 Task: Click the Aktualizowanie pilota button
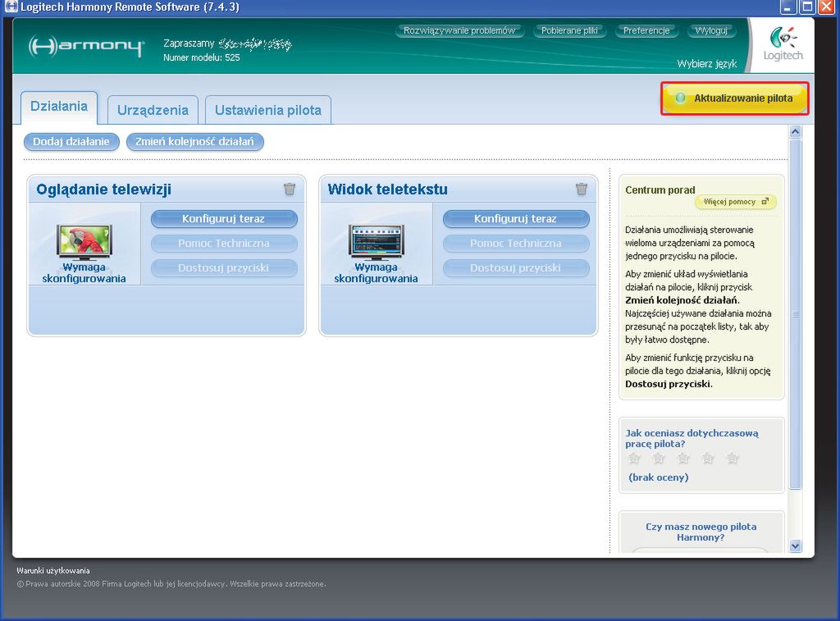click(x=734, y=98)
